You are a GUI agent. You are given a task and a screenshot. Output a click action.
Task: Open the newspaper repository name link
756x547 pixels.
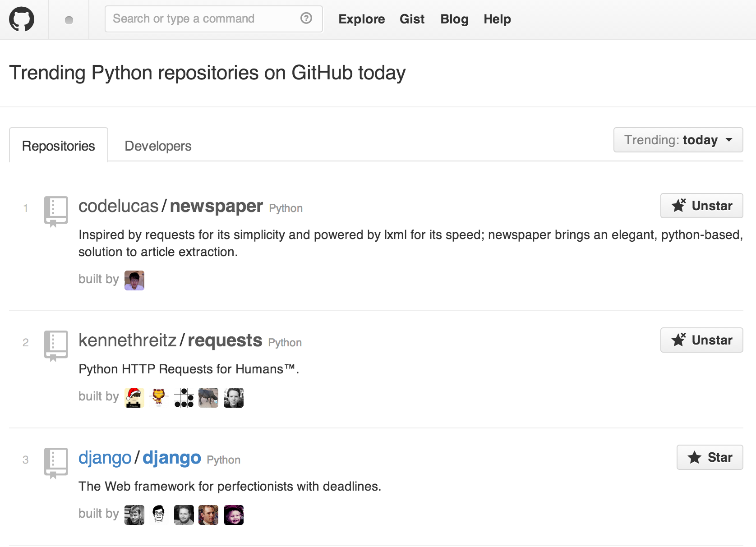click(x=217, y=206)
